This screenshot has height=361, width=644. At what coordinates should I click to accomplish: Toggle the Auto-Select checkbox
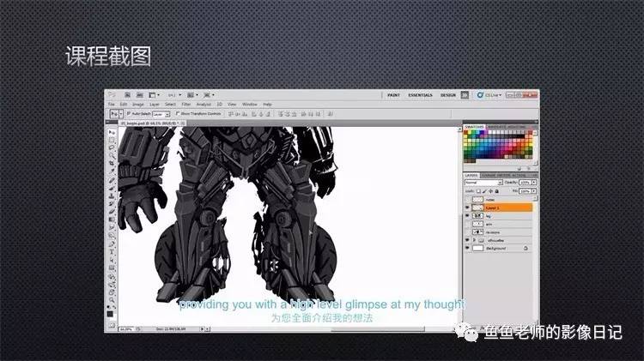[129, 113]
